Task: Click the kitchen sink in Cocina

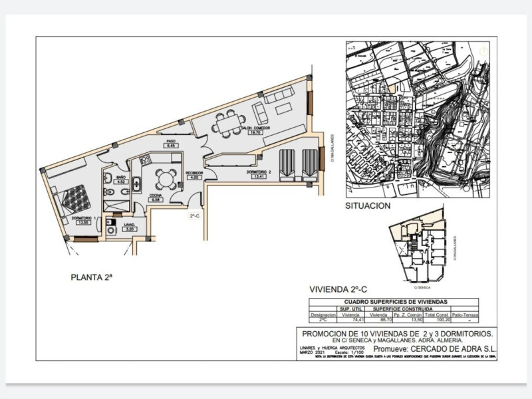Action: pos(136,186)
